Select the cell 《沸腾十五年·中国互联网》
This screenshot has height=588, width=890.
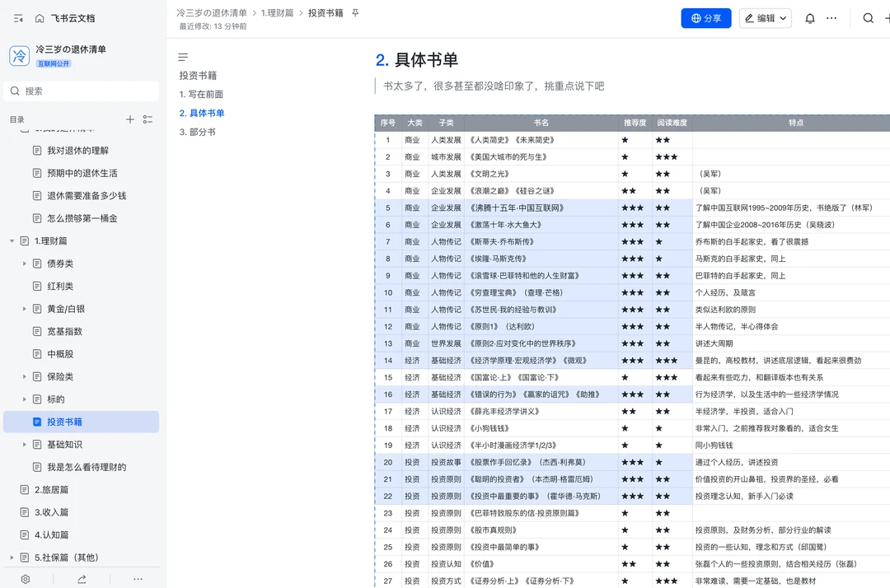tap(541, 208)
